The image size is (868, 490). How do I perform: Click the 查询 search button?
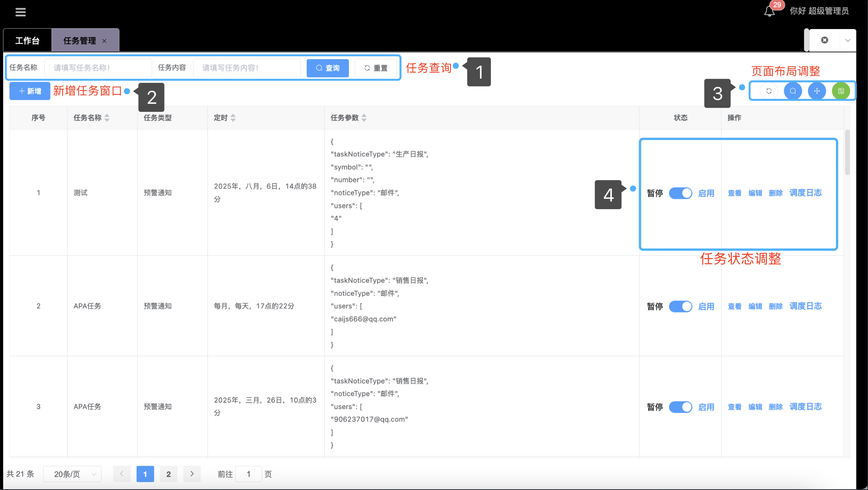point(328,68)
